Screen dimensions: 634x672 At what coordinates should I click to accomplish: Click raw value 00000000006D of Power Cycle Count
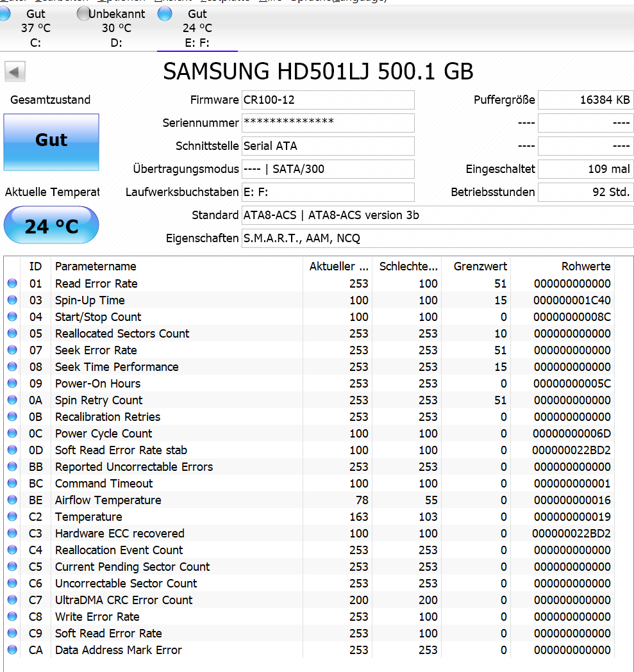pyautogui.click(x=572, y=434)
